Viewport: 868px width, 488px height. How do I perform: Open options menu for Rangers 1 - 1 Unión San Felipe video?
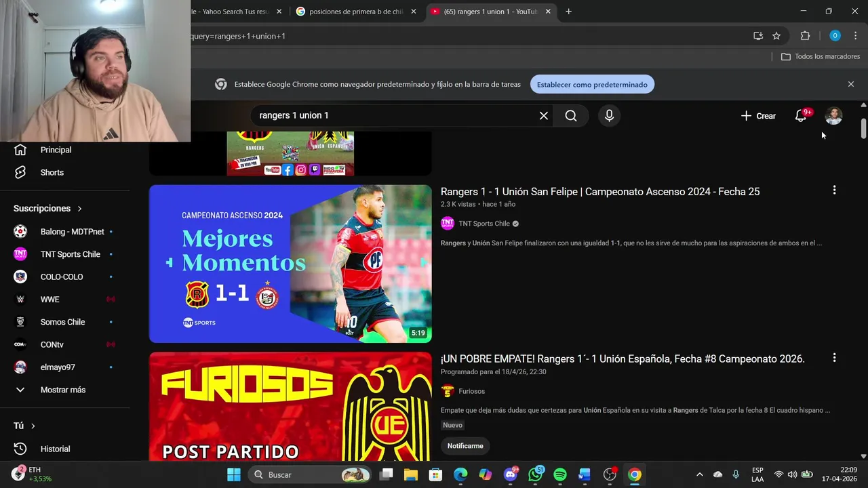pyautogui.click(x=834, y=190)
